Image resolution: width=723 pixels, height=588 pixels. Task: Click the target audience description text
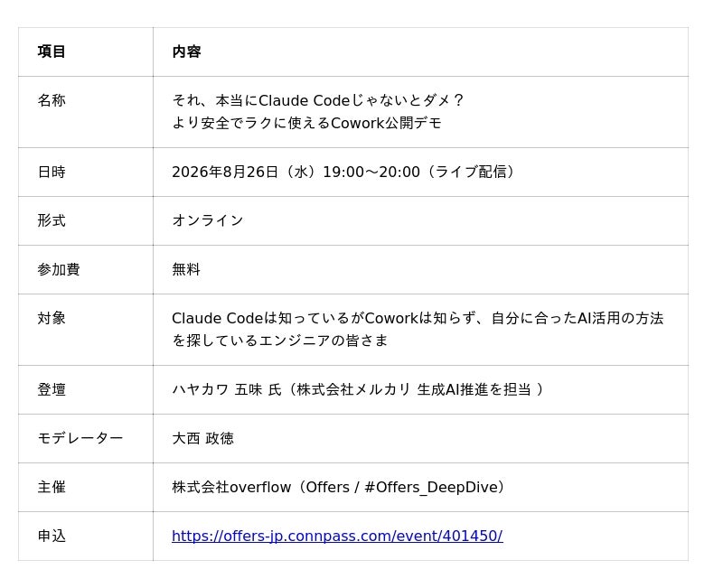click(418, 329)
